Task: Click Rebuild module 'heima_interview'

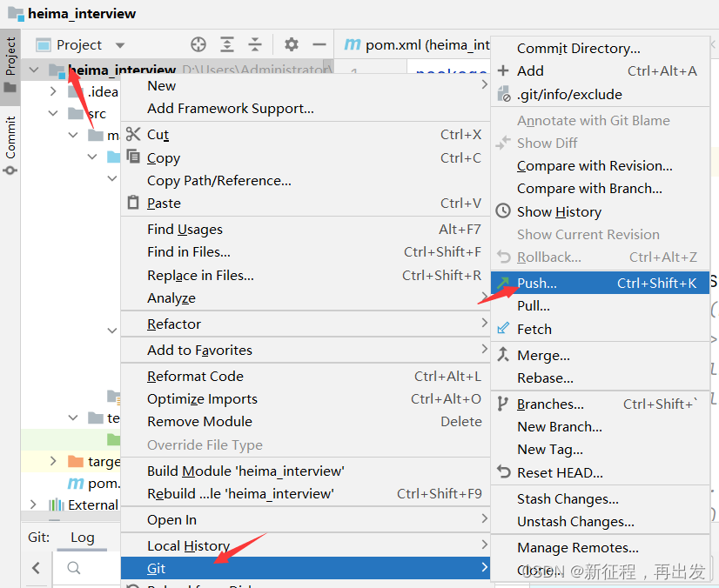Action: pyautogui.click(x=306, y=493)
